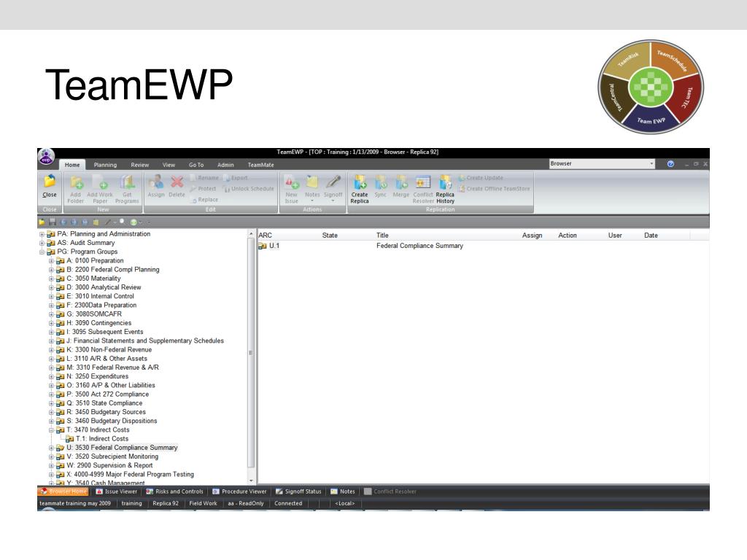Select the Federal Compliance Summary list row
The height and width of the screenshot is (560, 747).
coord(483,246)
